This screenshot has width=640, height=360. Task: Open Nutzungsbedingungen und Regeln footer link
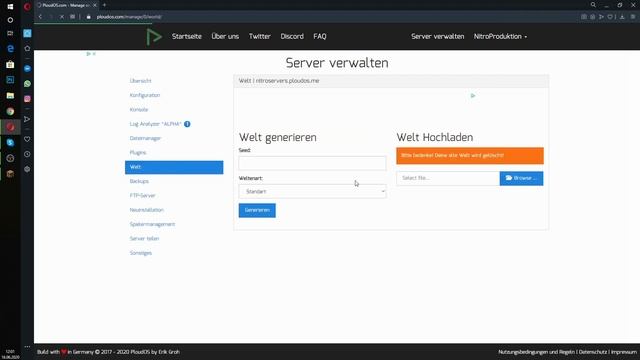536,352
